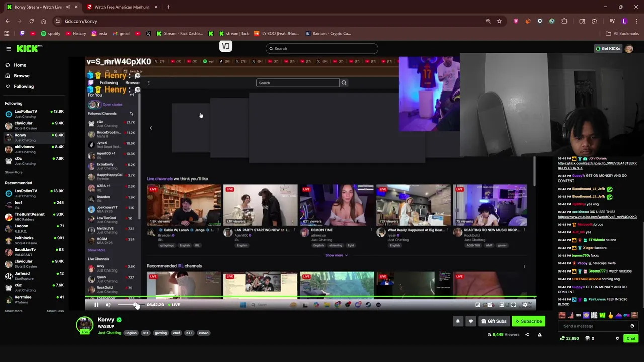Viewport: 644px width, 362px height.
Task: Share the stream via share icon
Action: tap(527, 335)
